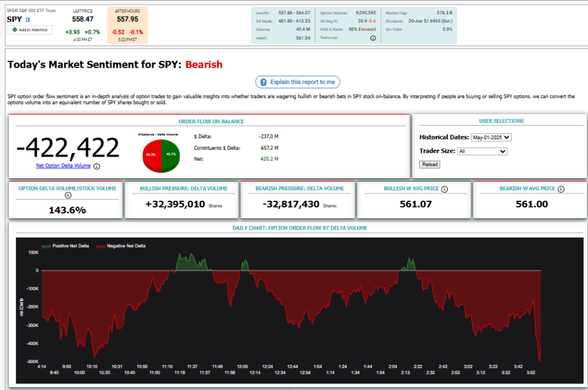Click the Technical info circle icon
Image resolution: width=588 pixels, height=390 pixels.
[373, 38]
